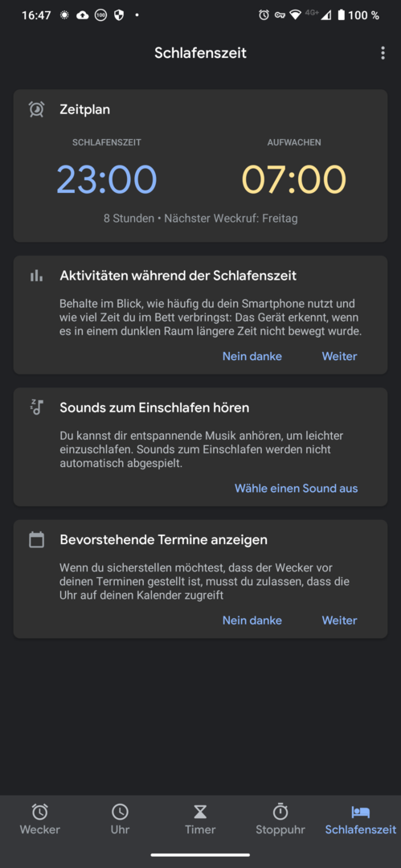Image resolution: width=401 pixels, height=868 pixels.
Task: Tap Wähle einen Sound aus
Action: pyautogui.click(x=297, y=489)
